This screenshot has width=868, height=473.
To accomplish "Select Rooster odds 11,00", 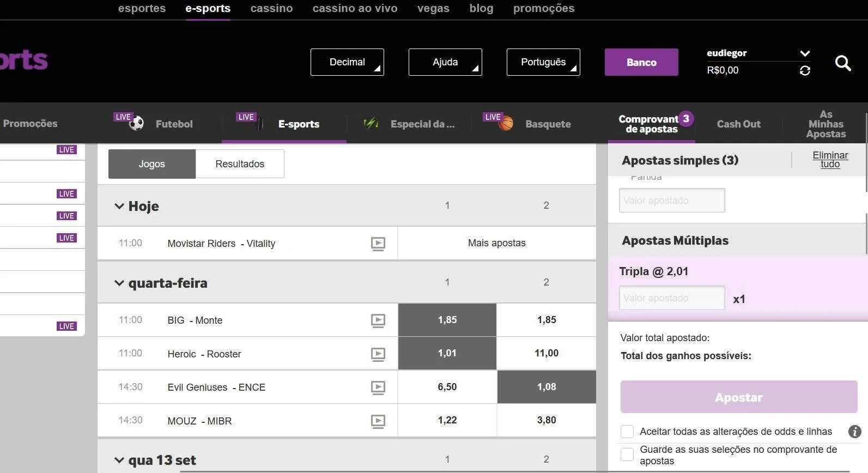I will click(x=547, y=353).
